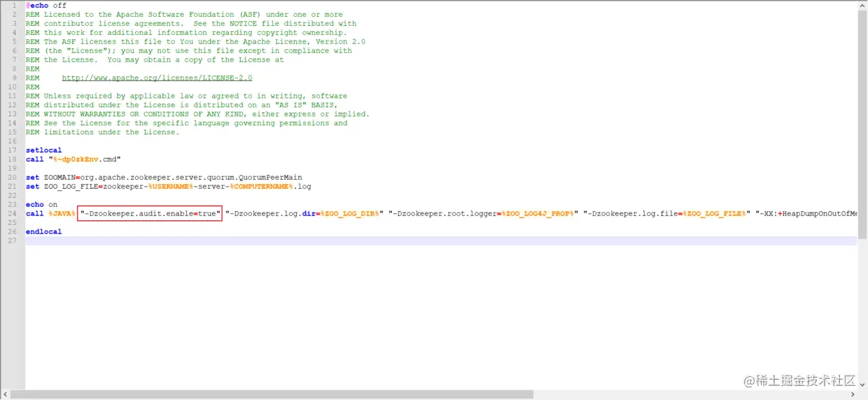
Task: Click "REM Unless required by applicable law" line
Action: (186, 96)
